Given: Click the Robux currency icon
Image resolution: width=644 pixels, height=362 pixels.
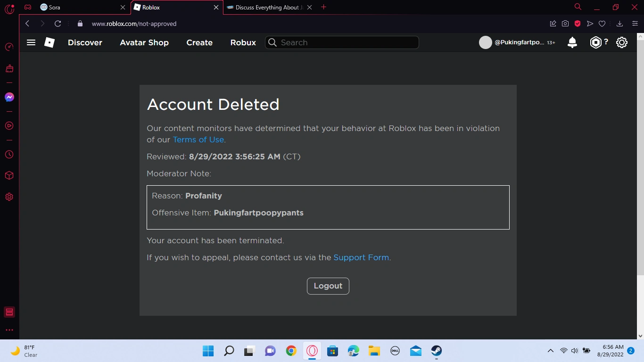Looking at the screenshot, I should 594,42.
